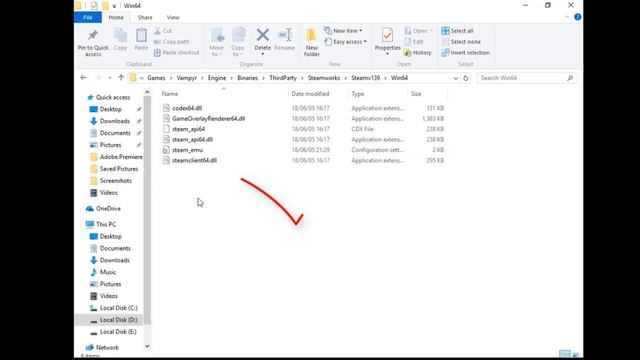
Task: Click the Search Win64 field
Action: [x=527, y=78]
